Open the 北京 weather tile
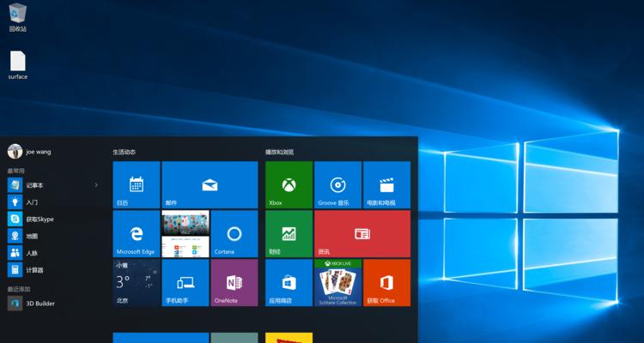644x343 pixels. pos(137,283)
